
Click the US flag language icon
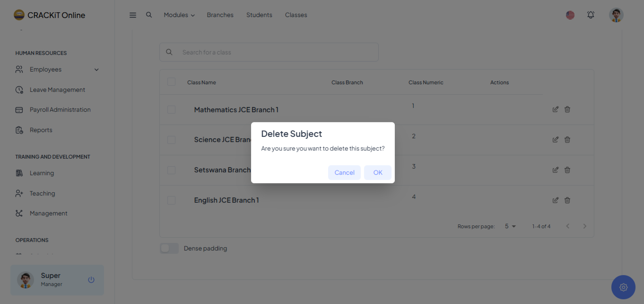click(x=570, y=15)
